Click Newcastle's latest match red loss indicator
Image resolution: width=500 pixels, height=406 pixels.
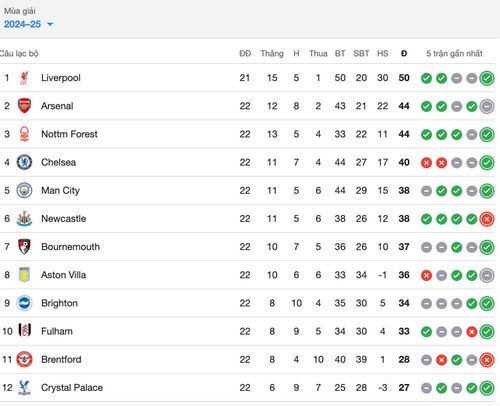tap(487, 219)
